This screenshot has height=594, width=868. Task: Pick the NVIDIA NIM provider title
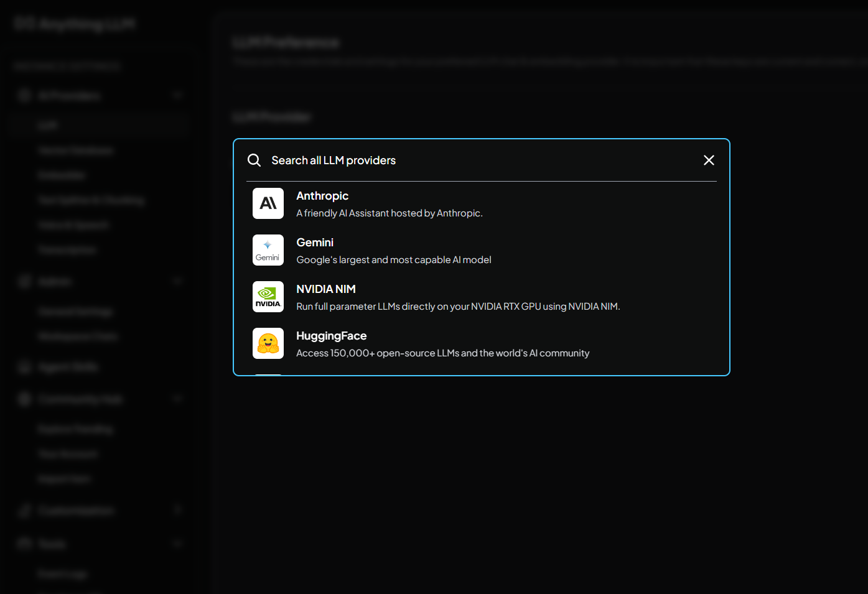pyautogui.click(x=326, y=289)
